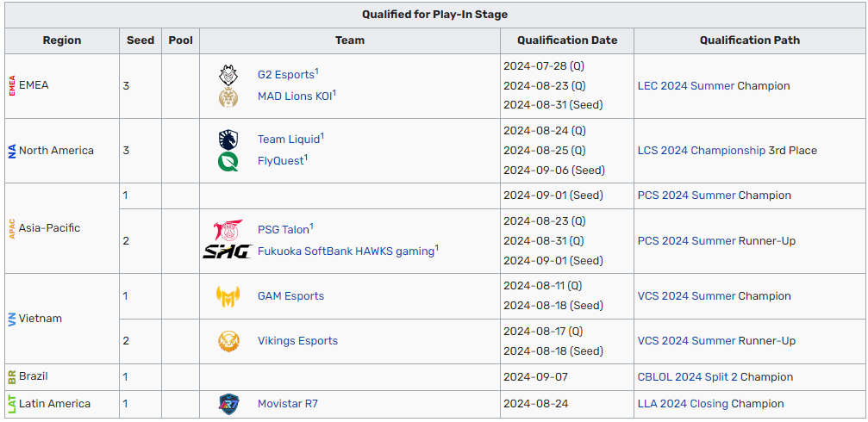
Task: Click the Seed column header
Action: [141, 40]
